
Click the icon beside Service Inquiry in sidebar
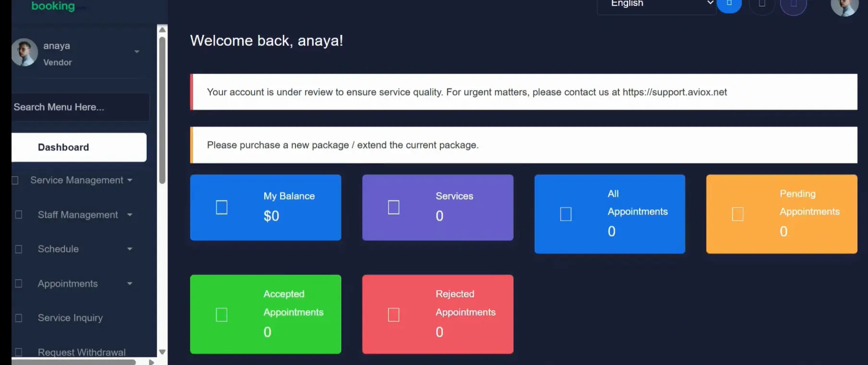pyautogui.click(x=19, y=318)
